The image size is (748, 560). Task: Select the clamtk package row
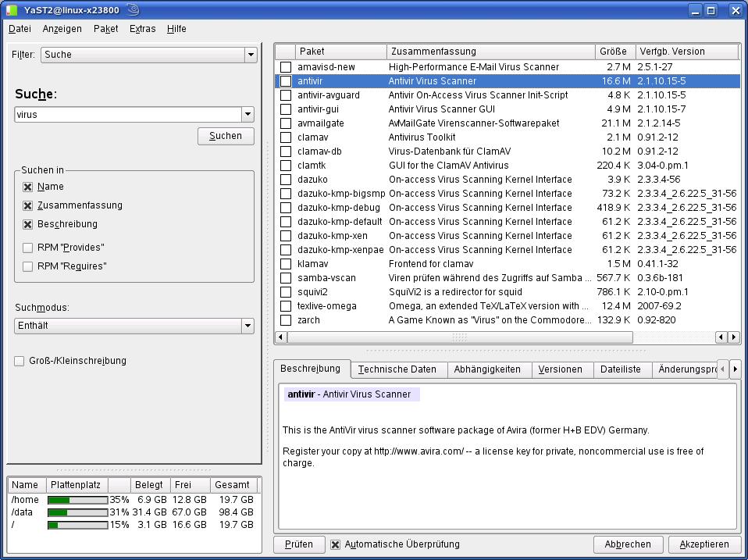pos(508,166)
